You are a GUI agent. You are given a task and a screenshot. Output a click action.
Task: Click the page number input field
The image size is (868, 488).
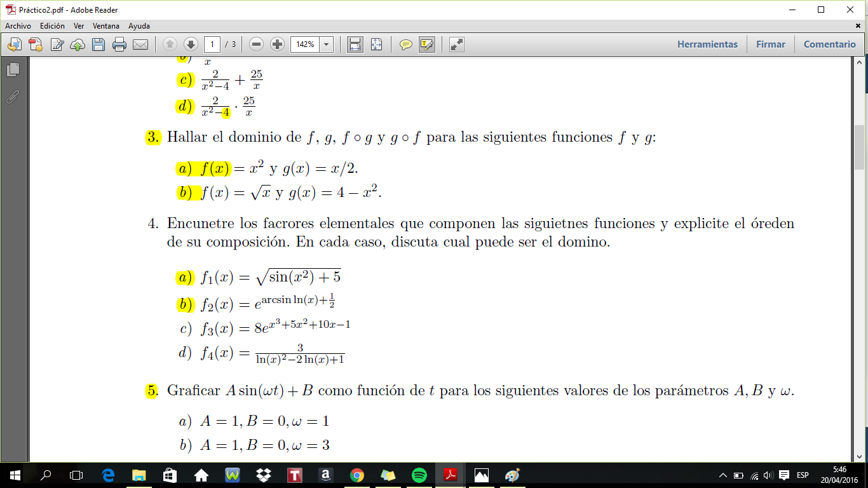pyautogui.click(x=212, y=44)
